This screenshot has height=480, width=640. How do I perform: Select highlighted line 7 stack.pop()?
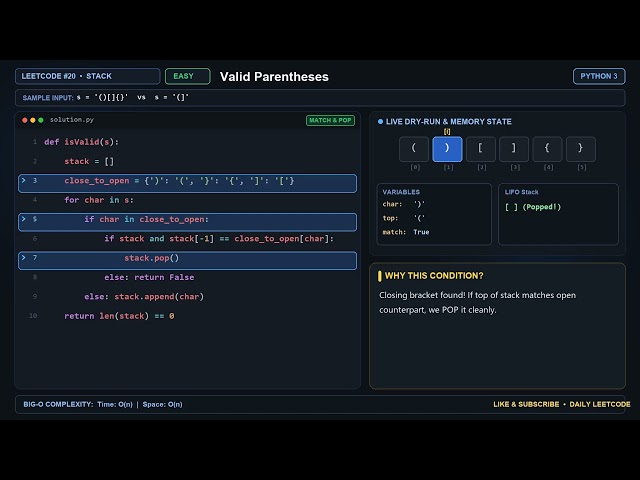pyautogui.click(x=187, y=260)
